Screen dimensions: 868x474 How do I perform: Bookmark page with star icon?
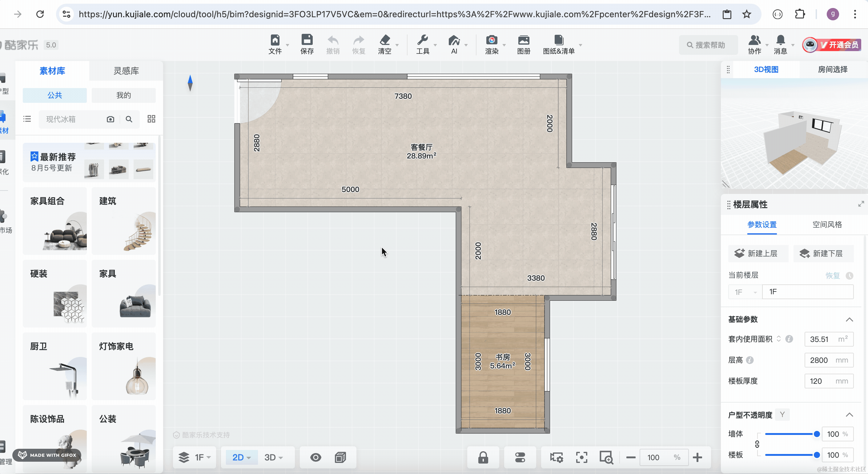pyautogui.click(x=746, y=14)
